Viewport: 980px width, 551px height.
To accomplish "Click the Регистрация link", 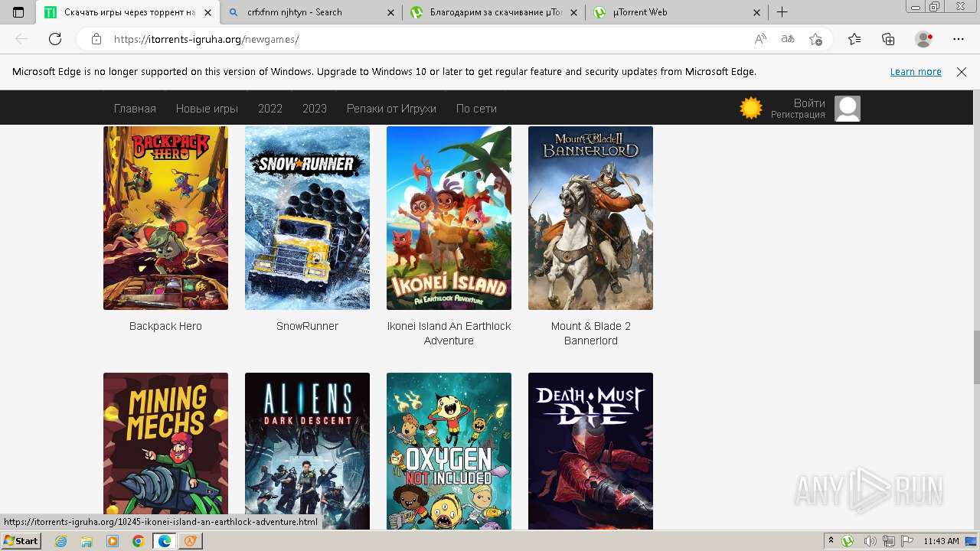I will (x=798, y=116).
